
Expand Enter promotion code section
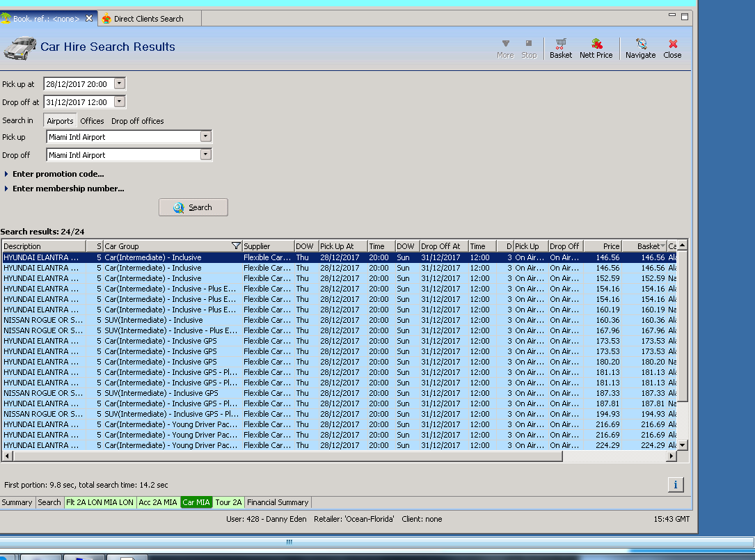(58, 174)
